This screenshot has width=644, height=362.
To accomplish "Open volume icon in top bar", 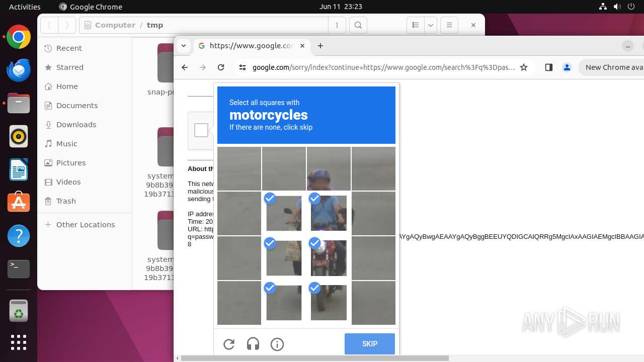I will tap(617, 7).
